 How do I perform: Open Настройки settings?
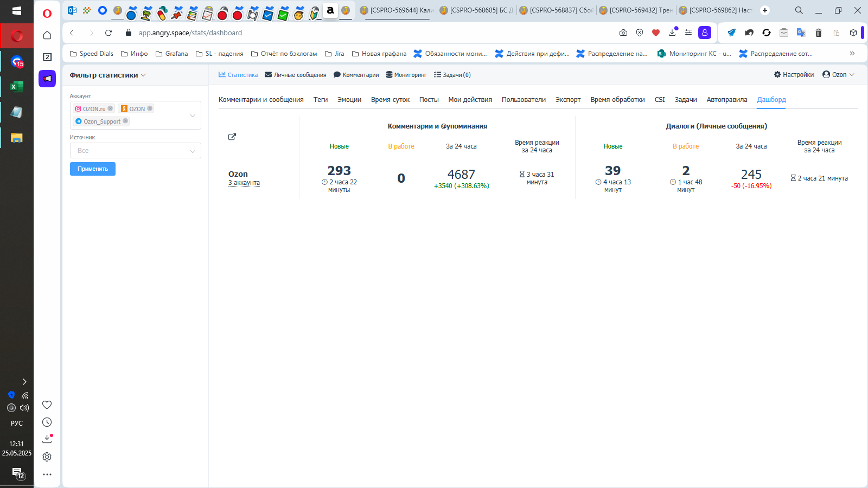coord(794,75)
